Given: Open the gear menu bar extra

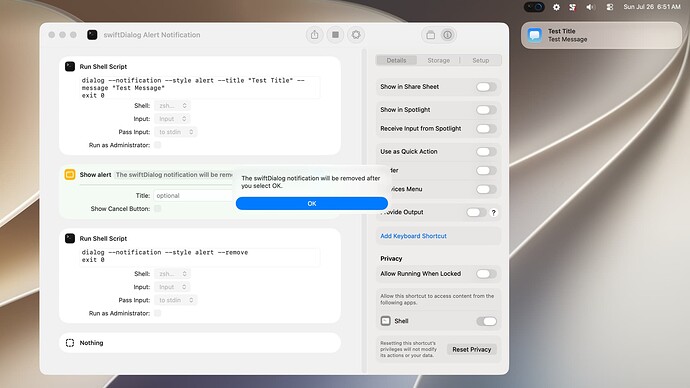Looking at the screenshot, I should click(556, 7).
